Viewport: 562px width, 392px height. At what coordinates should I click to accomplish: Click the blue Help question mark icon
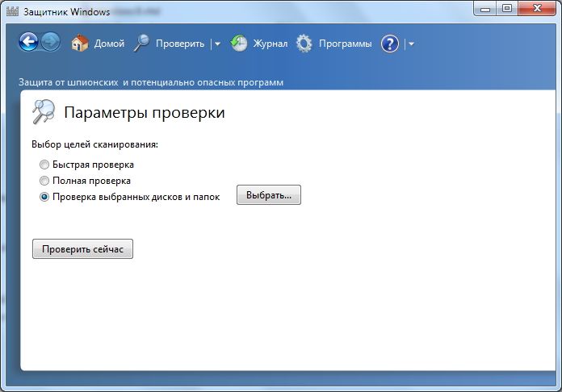click(390, 44)
